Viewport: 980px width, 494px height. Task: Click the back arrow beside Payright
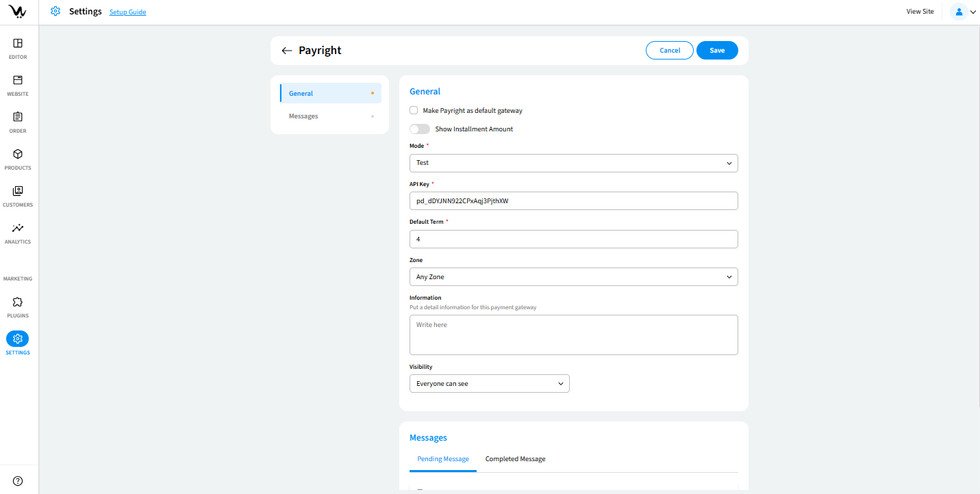tap(286, 51)
